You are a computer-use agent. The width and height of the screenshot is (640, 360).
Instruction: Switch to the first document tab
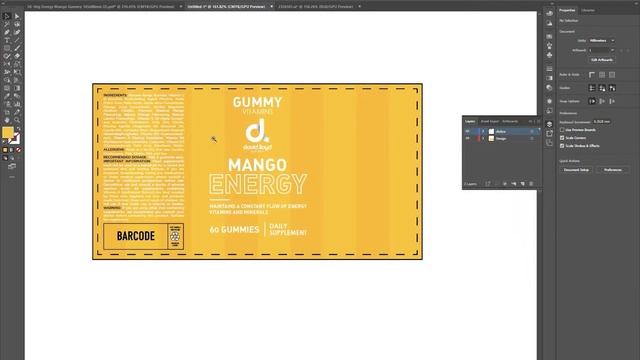point(101,7)
